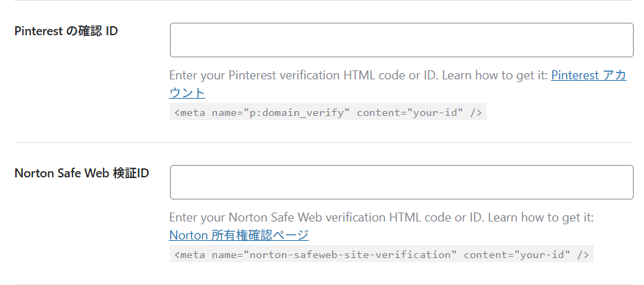644x285 pixels.
Task: Click "p:domain_verify" name value in code
Action: coord(296,112)
